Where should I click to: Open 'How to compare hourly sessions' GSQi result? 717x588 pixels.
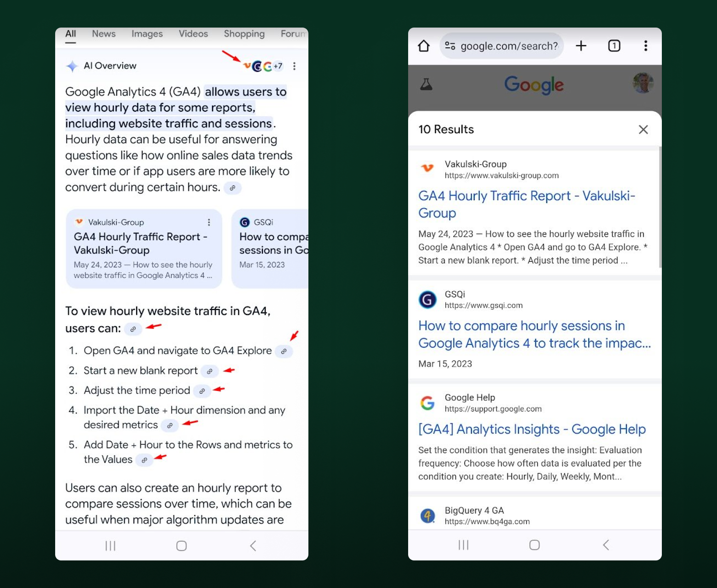point(535,334)
